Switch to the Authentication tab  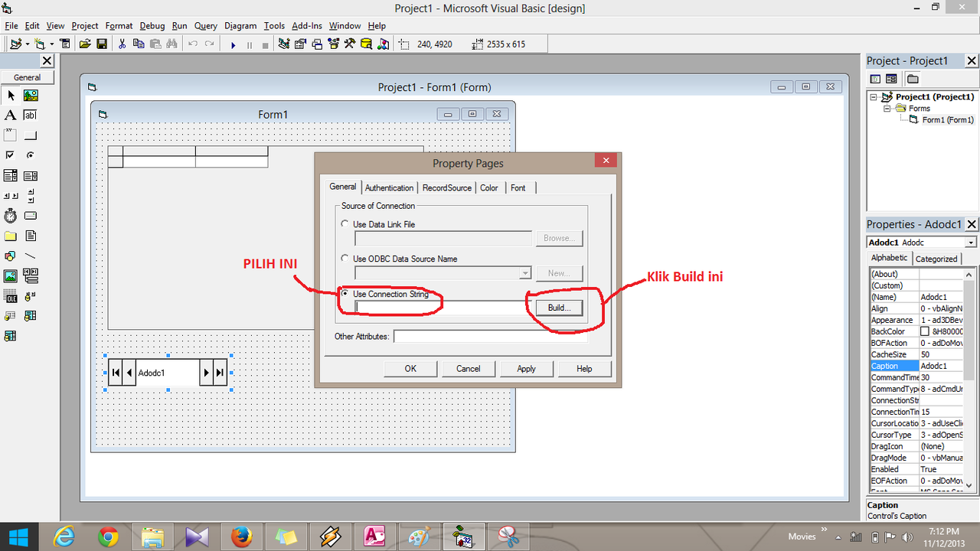pos(389,188)
